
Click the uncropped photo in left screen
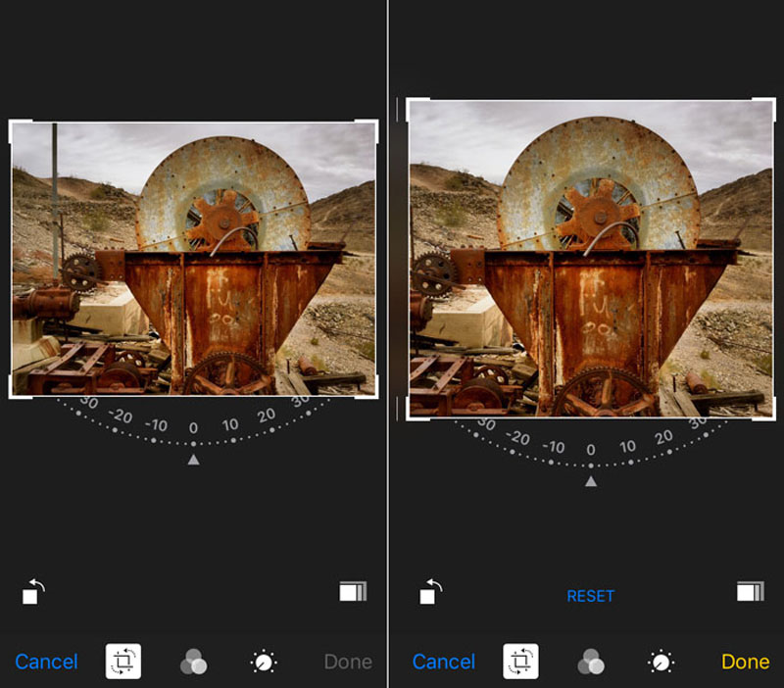point(193,259)
